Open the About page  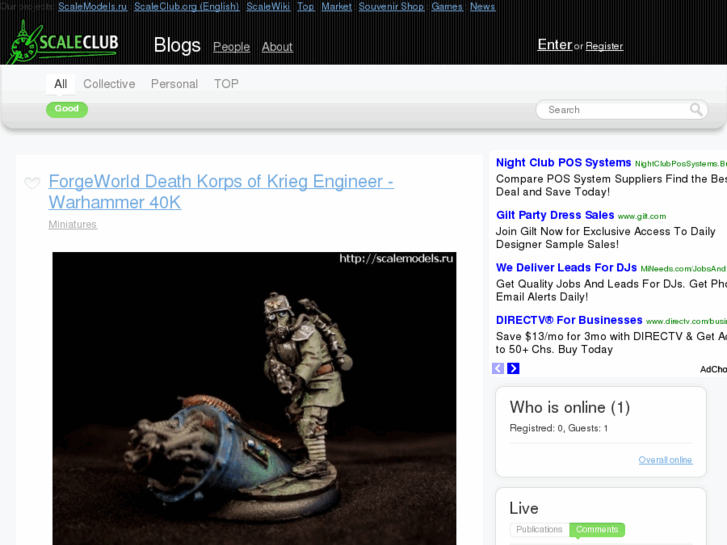tap(277, 47)
